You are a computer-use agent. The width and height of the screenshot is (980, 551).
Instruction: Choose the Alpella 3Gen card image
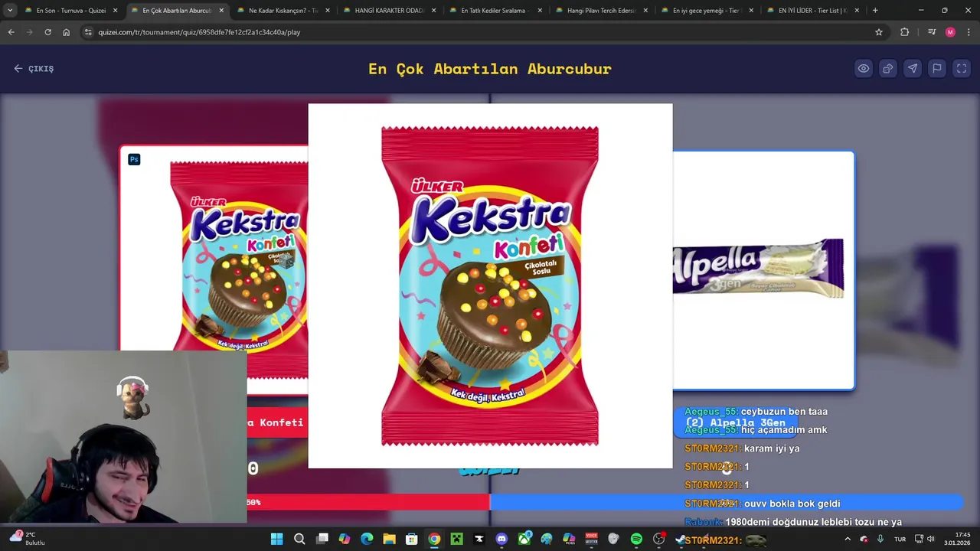click(x=763, y=270)
